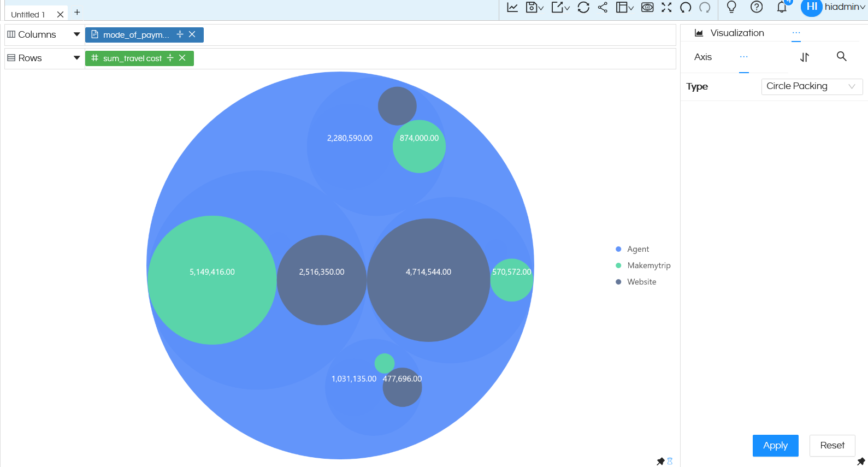Click the HI user avatar
Image resolution: width=868 pixels, height=467 pixels.
[811, 8]
